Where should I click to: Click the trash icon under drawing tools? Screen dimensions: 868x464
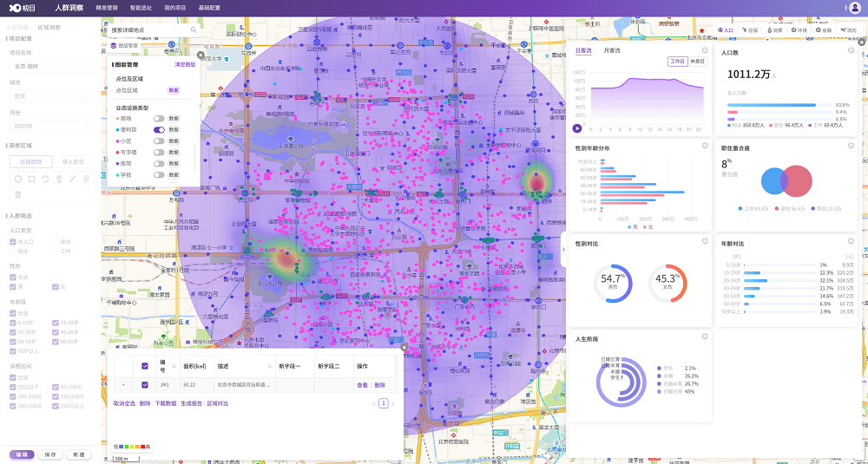coord(17,194)
